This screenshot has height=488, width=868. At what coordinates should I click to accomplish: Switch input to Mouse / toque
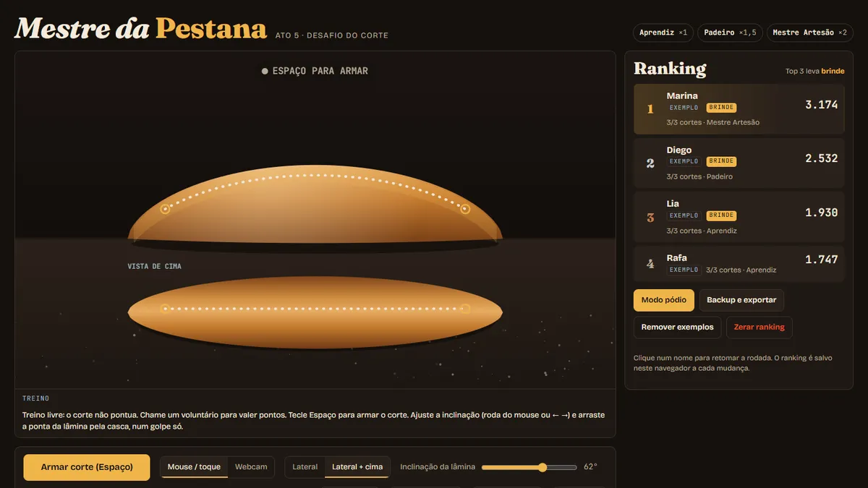coord(194,467)
